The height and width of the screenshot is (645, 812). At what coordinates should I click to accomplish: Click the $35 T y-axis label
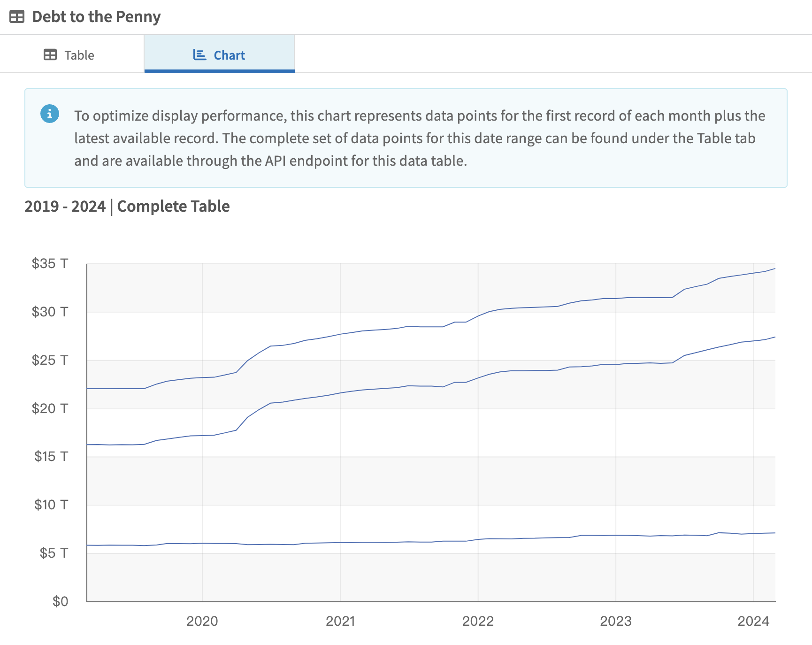pyautogui.click(x=50, y=263)
